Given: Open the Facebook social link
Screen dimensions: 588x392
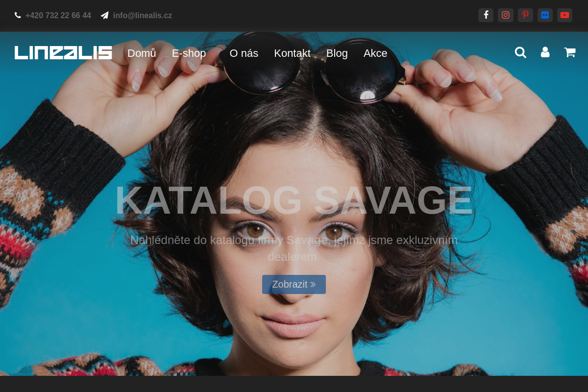Looking at the screenshot, I should 486,15.
